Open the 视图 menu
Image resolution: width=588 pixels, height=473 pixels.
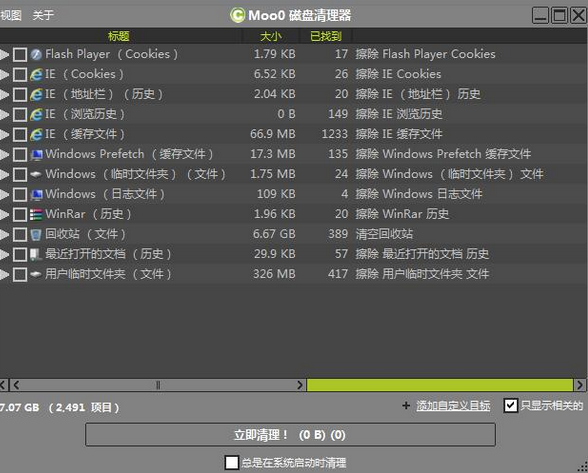(x=11, y=15)
